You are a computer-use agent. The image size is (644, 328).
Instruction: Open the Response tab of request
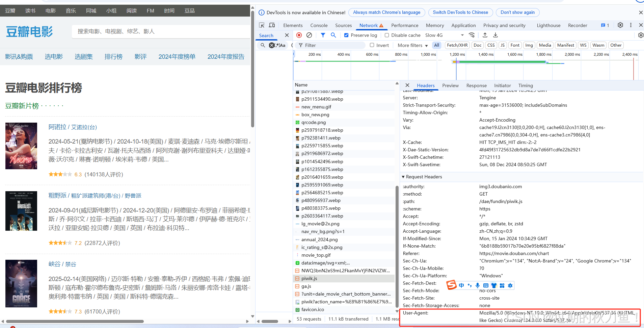[x=477, y=85]
